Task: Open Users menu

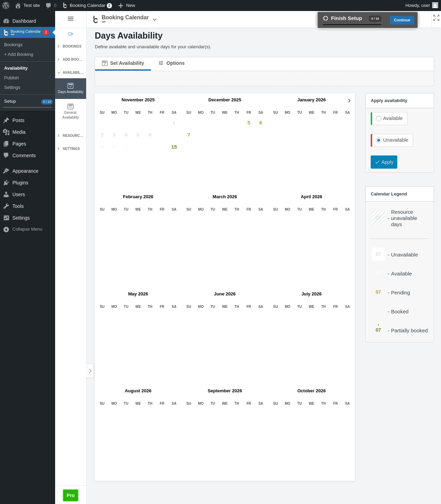Action: click(x=28, y=194)
